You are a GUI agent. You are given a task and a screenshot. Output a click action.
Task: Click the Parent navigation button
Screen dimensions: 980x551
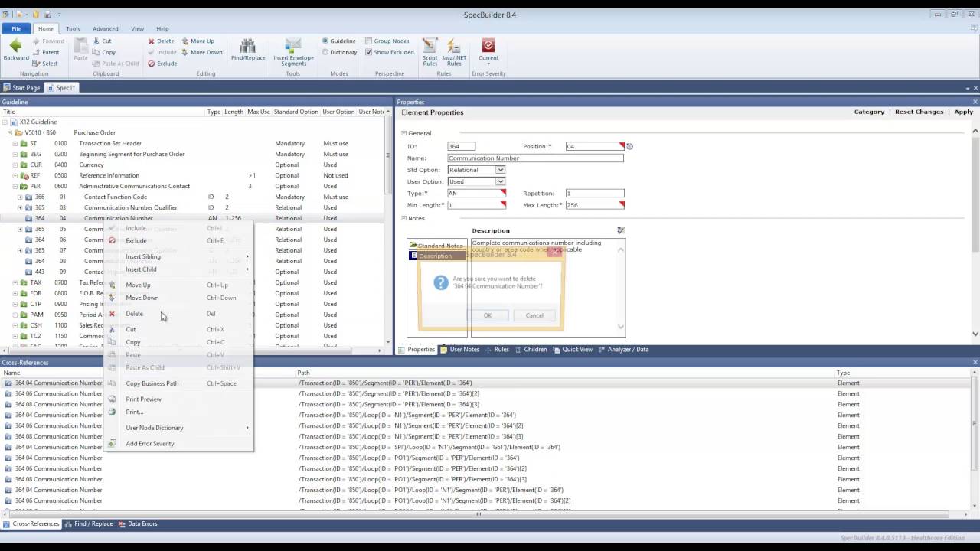coord(46,52)
